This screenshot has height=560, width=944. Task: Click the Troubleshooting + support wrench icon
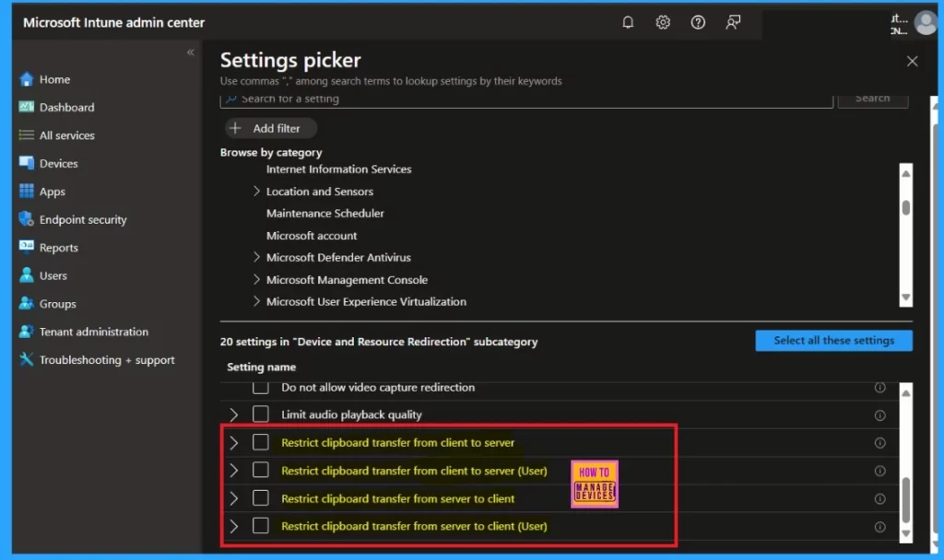27,359
